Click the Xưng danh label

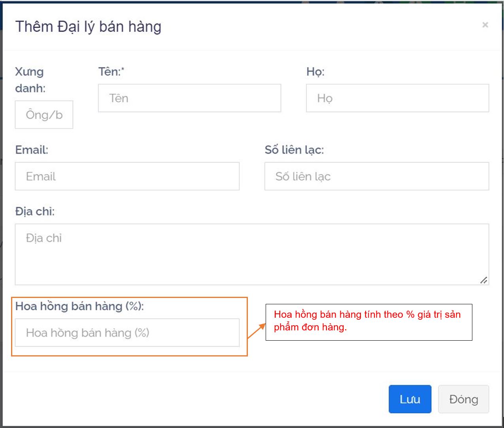tap(30, 80)
